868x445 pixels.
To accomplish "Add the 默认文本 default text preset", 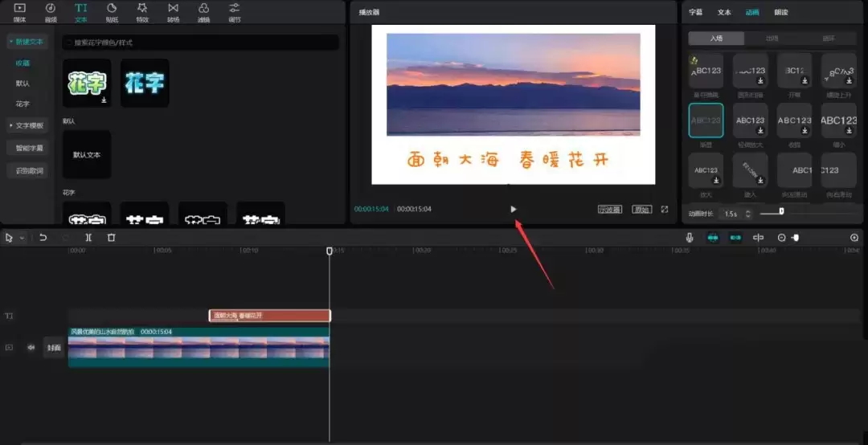I will (x=87, y=154).
